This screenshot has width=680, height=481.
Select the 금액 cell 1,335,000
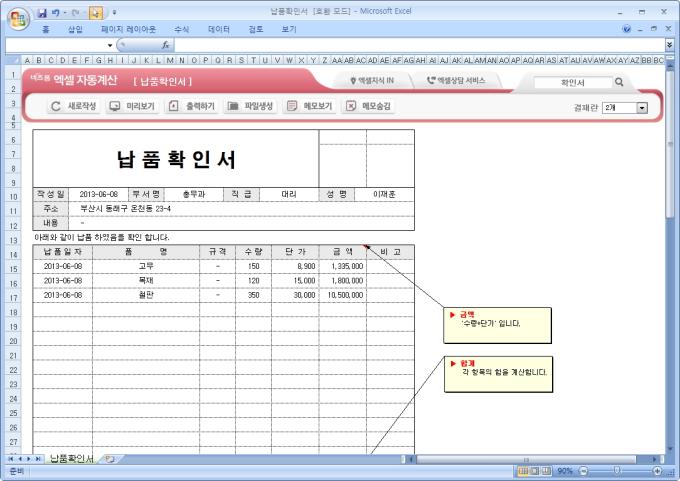343,266
